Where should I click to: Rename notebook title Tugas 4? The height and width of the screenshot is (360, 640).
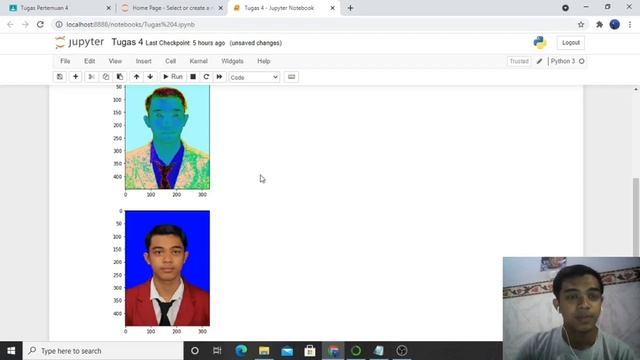[x=127, y=42]
